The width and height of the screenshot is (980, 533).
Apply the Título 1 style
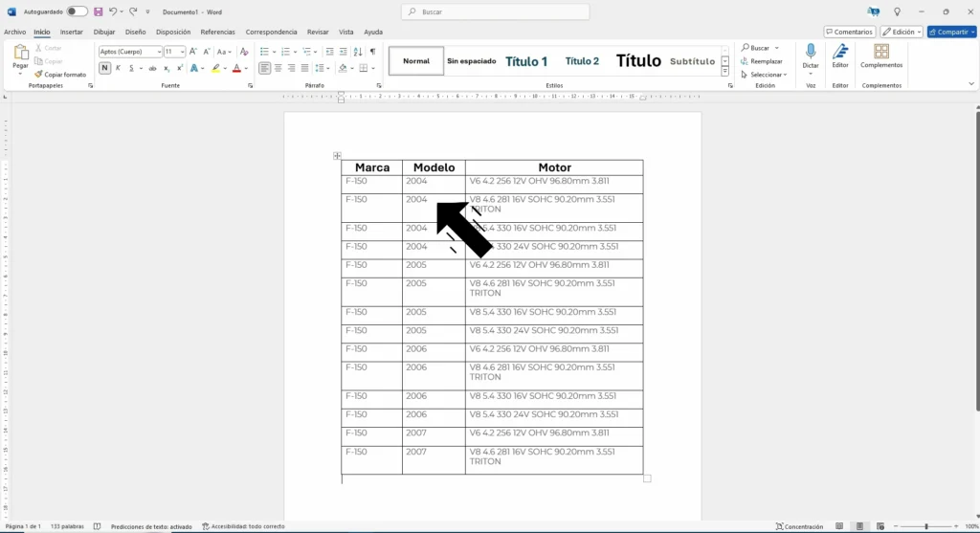[526, 61]
